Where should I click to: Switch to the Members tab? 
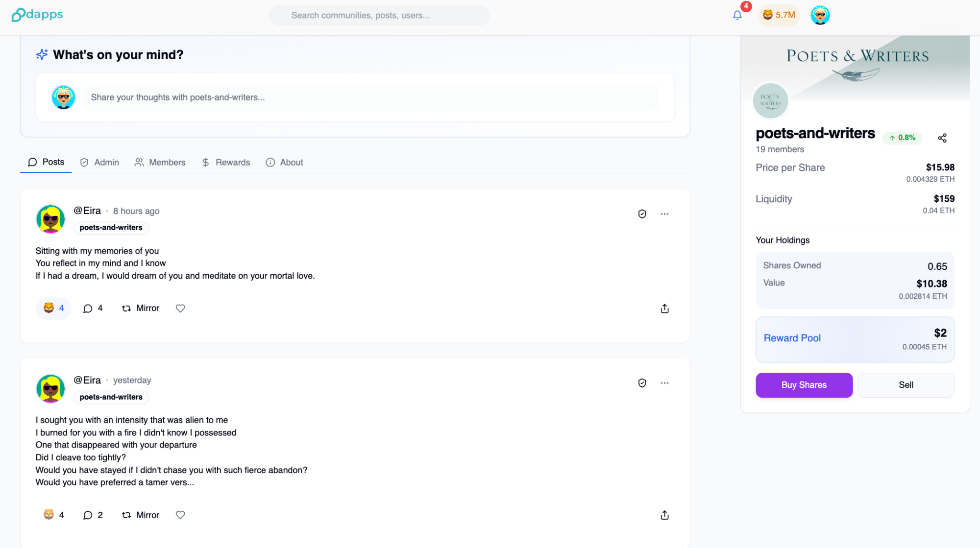(160, 163)
